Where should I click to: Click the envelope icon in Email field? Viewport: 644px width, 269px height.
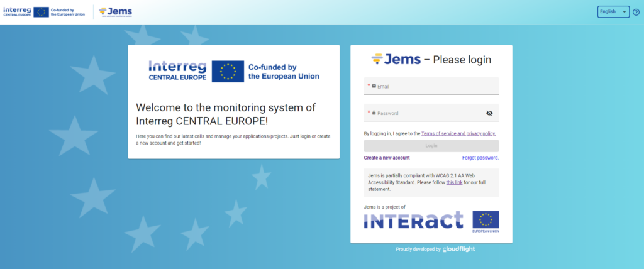pyautogui.click(x=374, y=86)
